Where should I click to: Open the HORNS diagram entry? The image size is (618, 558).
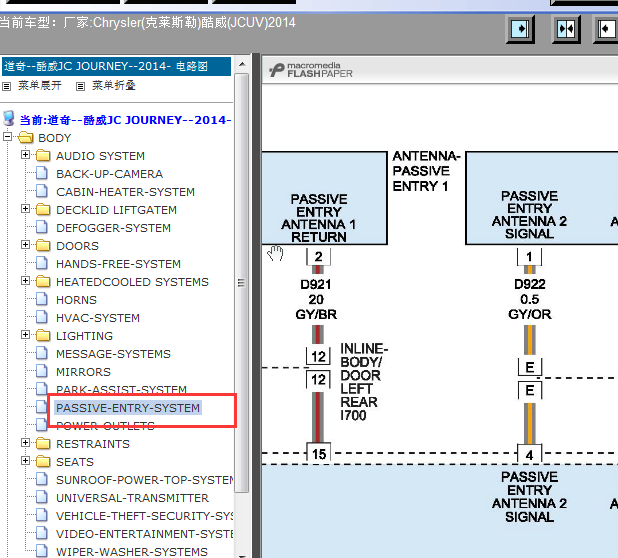(x=76, y=300)
